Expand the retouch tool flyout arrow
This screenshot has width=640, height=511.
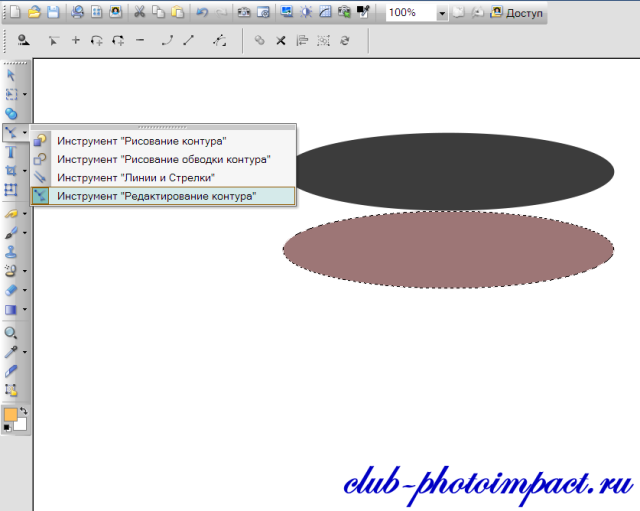click(25, 213)
